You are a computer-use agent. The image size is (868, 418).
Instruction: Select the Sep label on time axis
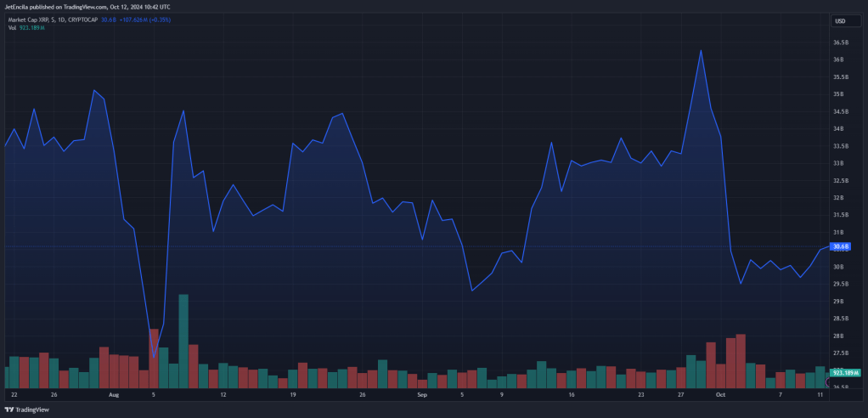click(x=422, y=395)
